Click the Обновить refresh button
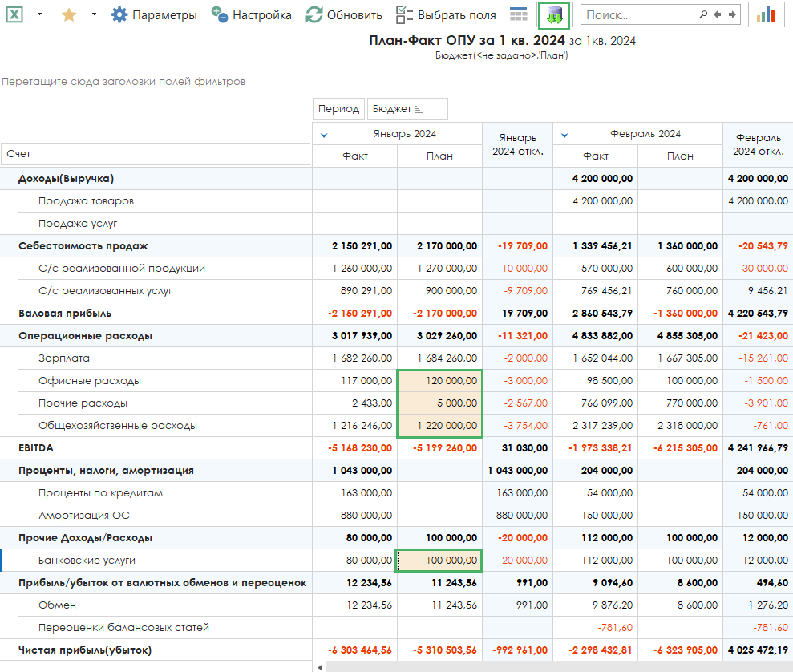The width and height of the screenshot is (793, 672). (344, 14)
